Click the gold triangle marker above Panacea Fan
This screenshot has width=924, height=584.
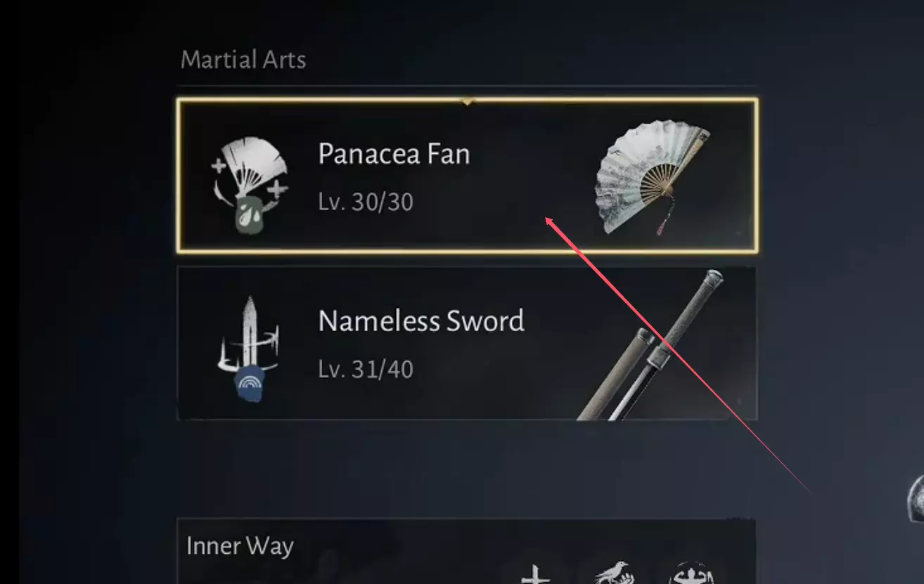point(468,102)
